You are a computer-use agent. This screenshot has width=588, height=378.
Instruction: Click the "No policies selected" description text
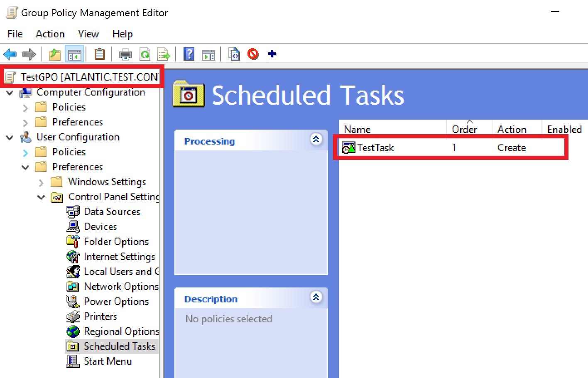229,319
